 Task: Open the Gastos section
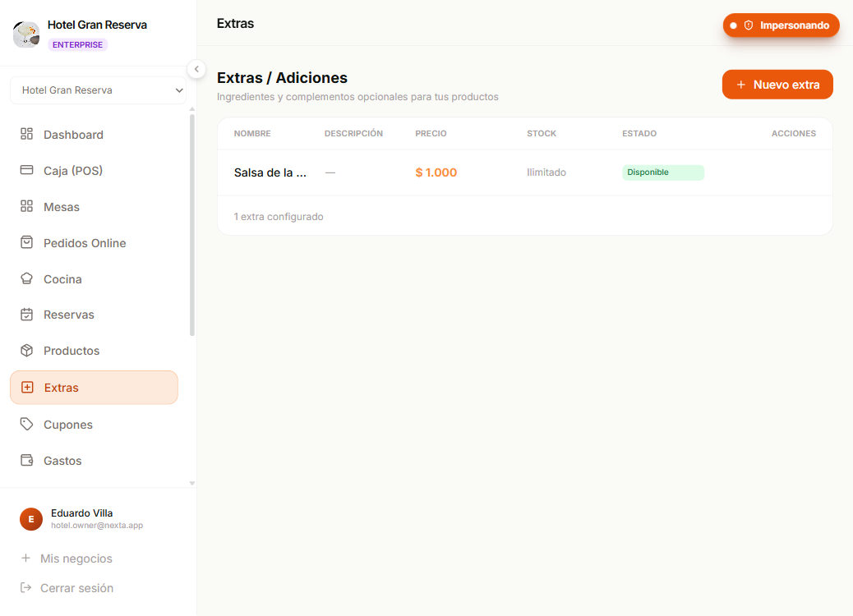(x=95, y=461)
